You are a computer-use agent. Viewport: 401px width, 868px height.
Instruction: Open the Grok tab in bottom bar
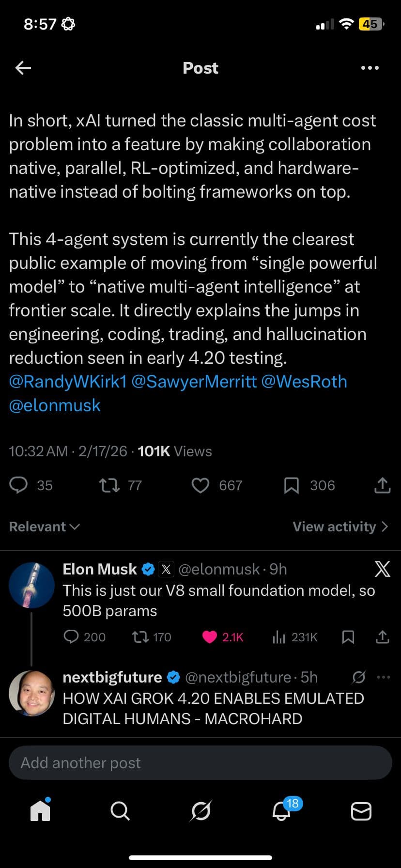pyautogui.click(x=200, y=810)
